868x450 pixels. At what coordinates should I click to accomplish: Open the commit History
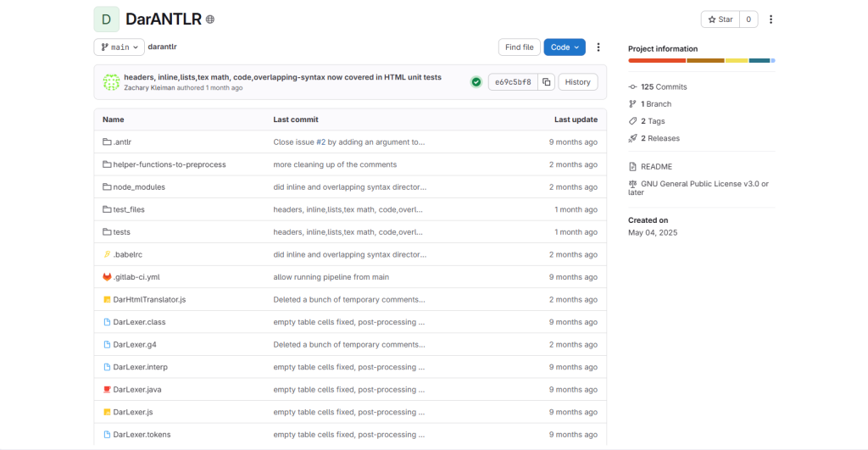point(577,82)
